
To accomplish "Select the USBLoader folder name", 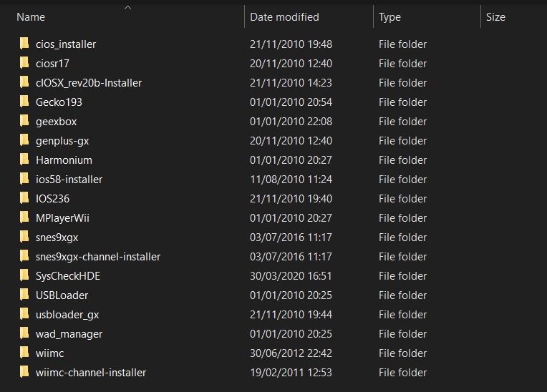I will click(x=62, y=295).
